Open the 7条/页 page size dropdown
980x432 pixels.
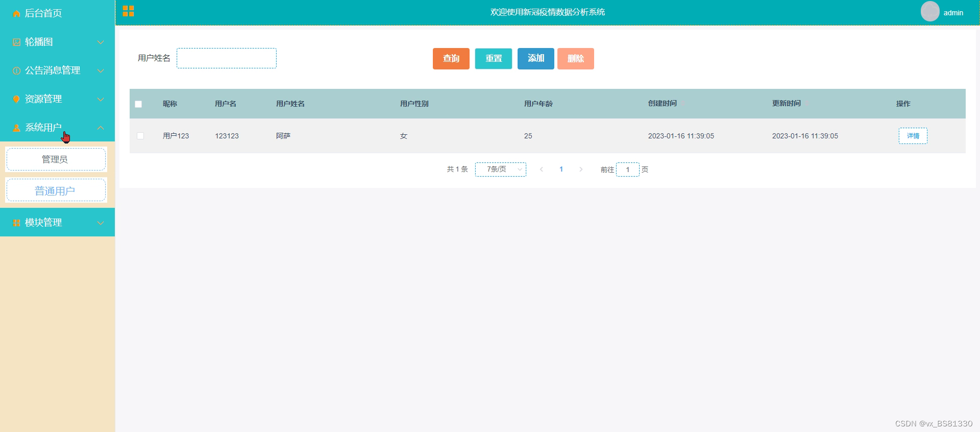point(501,170)
